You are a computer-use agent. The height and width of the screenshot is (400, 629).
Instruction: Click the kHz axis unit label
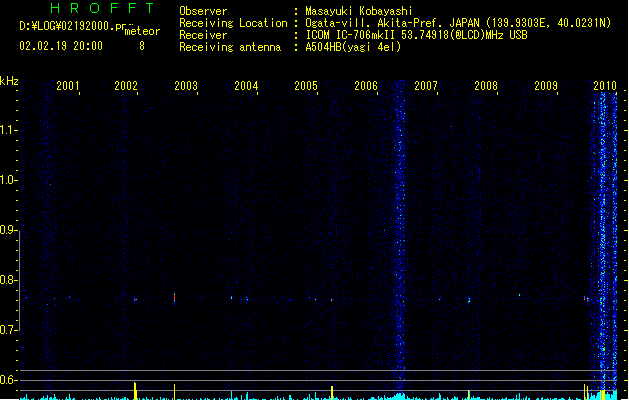point(9,81)
